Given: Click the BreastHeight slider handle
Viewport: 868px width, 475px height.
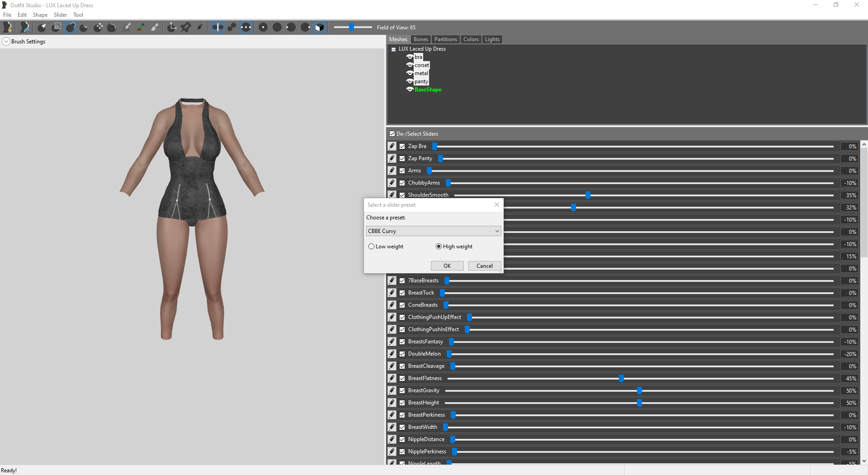Looking at the screenshot, I should (639, 403).
